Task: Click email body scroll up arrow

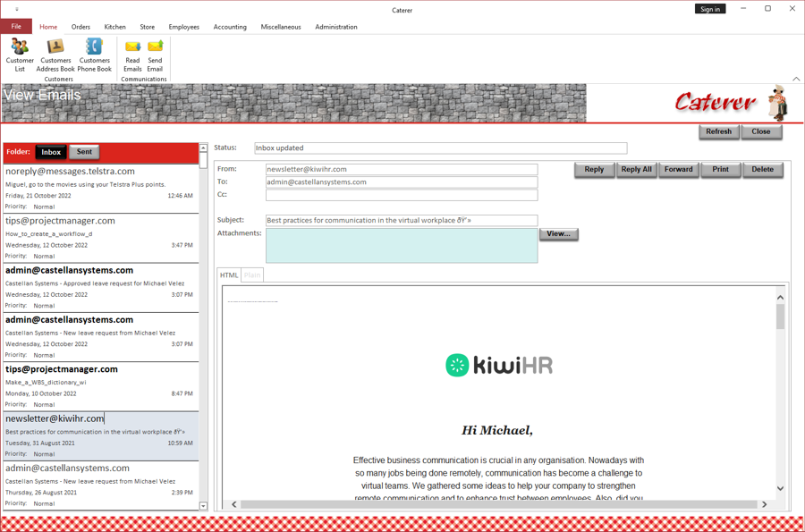Action: pos(780,298)
